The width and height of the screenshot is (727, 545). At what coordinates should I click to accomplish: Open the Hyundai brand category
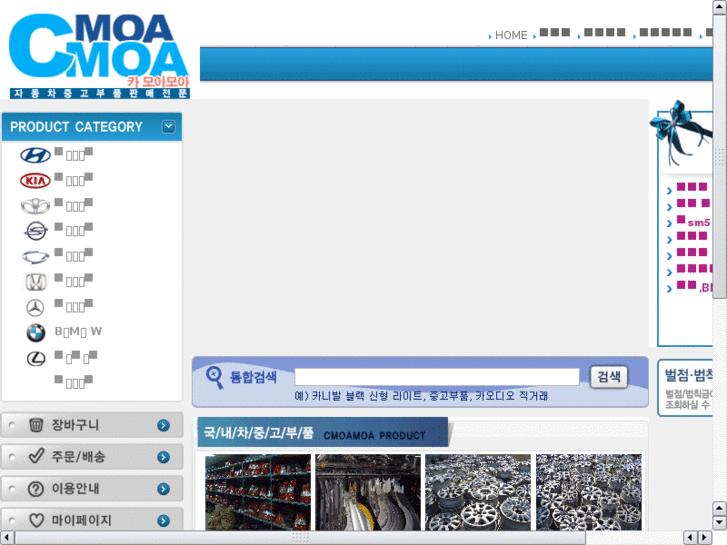[35, 155]
